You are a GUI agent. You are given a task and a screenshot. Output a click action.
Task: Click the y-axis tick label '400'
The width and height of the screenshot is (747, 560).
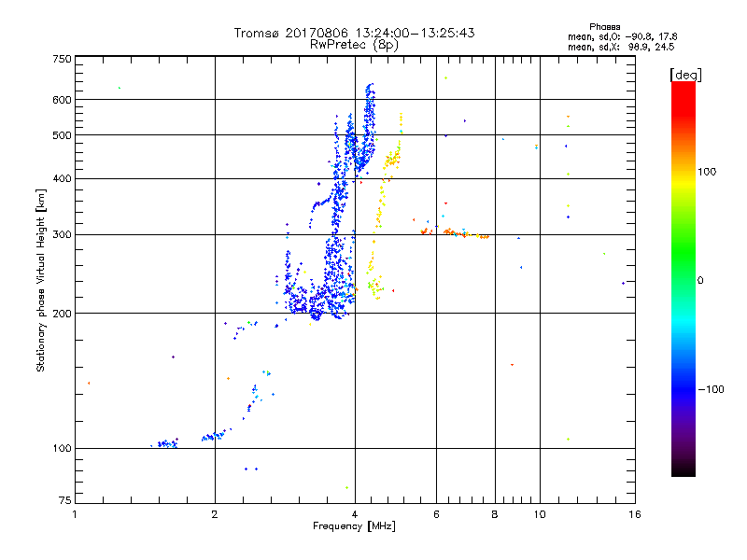pyautogui.click(x=62, y=179)
